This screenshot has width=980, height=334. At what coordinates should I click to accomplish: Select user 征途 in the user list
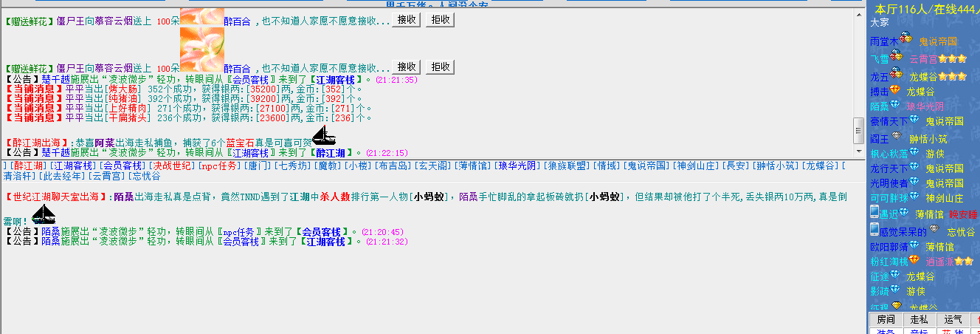pyautogui.click(x=880, y=276)
